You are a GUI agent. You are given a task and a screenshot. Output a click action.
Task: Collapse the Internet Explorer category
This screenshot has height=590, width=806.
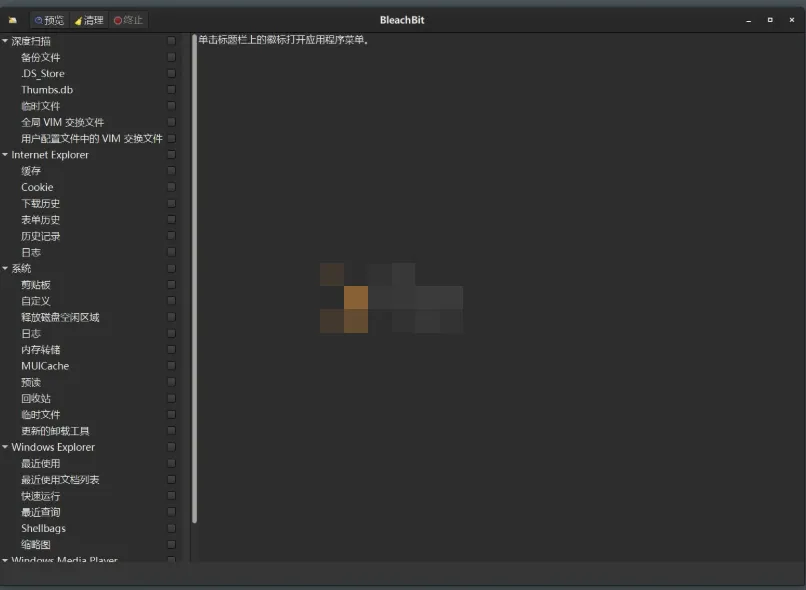(5, 154)
